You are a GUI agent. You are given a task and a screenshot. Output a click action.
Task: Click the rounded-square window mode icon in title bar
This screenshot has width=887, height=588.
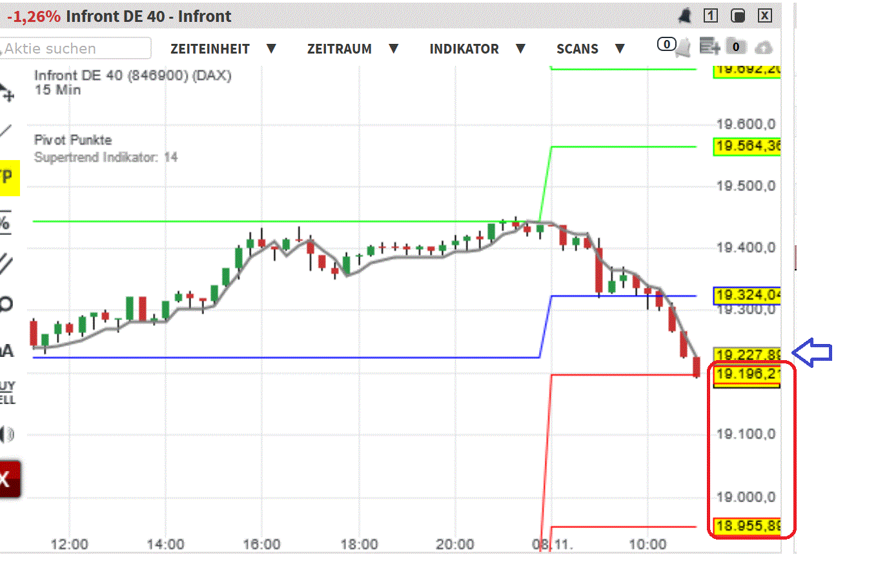coord(738,15)
